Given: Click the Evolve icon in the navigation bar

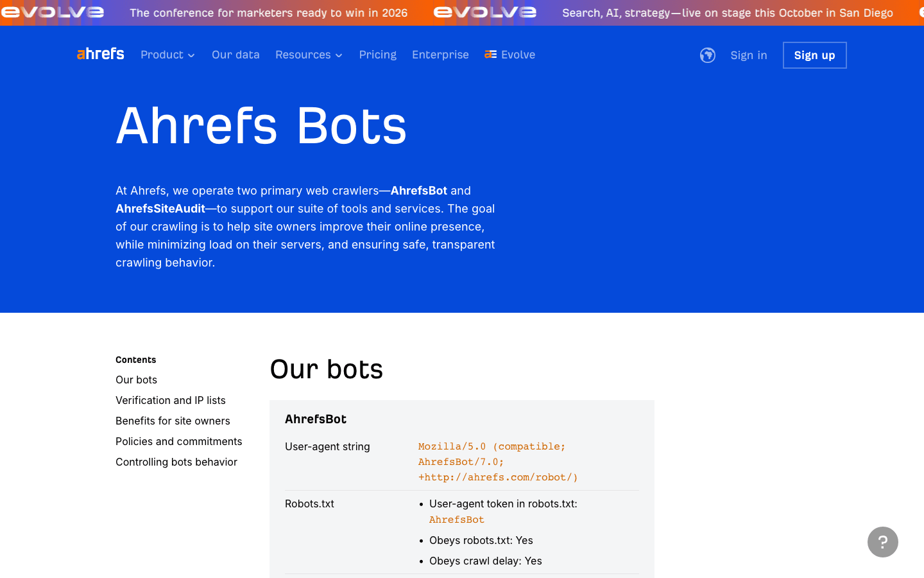Looking at the screenshot, I should [491, 55].
